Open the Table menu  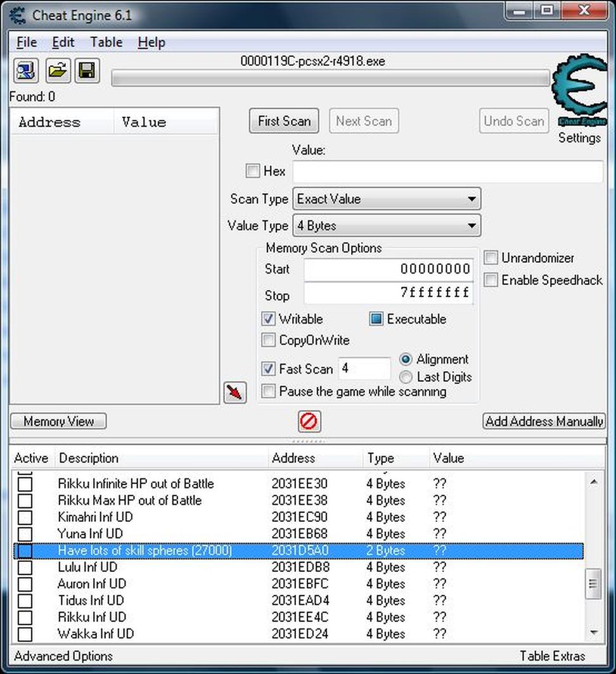click(x=106, y=42)
